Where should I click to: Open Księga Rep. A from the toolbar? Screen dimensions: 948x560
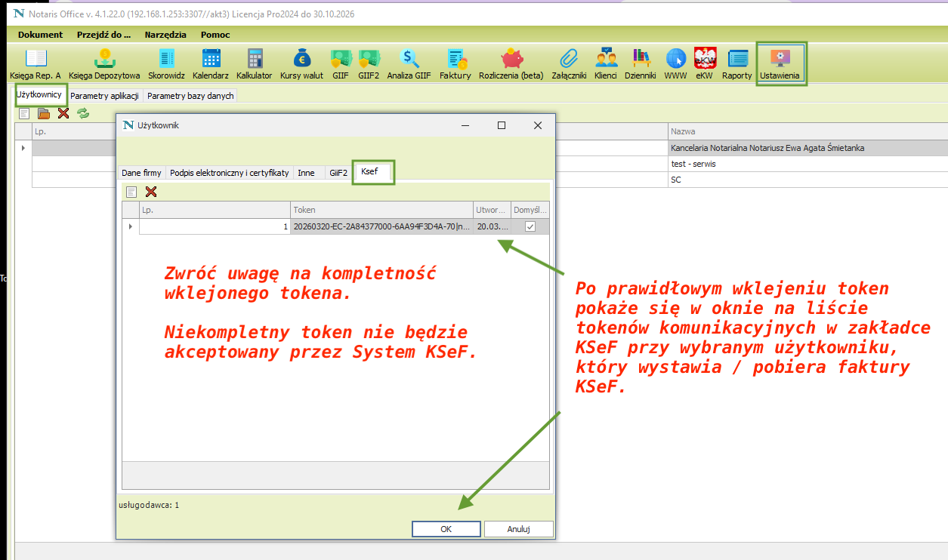pyautogui.click(x=36, y=63)
